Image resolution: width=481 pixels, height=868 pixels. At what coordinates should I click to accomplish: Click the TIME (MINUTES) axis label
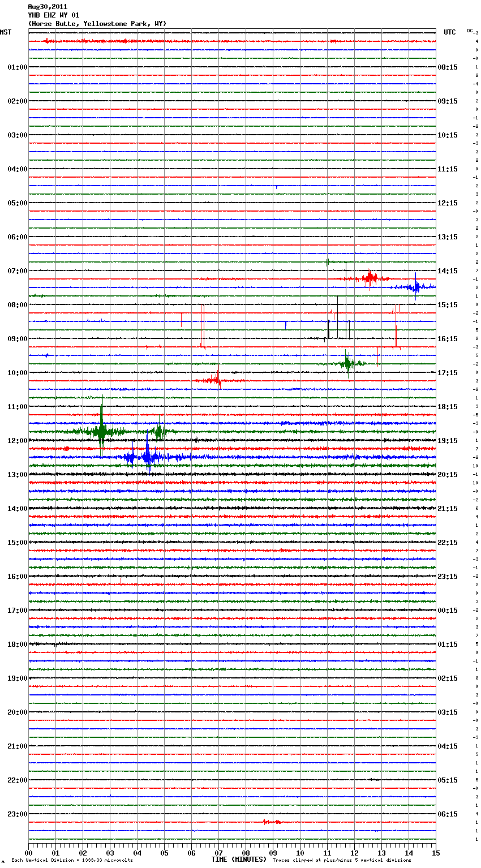239,860
